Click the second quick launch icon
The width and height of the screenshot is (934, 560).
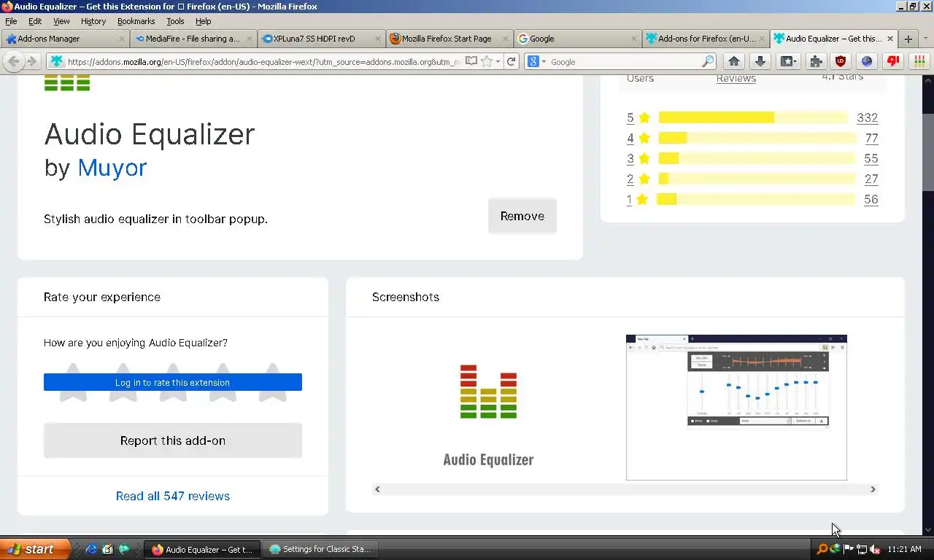coord(108,550)
